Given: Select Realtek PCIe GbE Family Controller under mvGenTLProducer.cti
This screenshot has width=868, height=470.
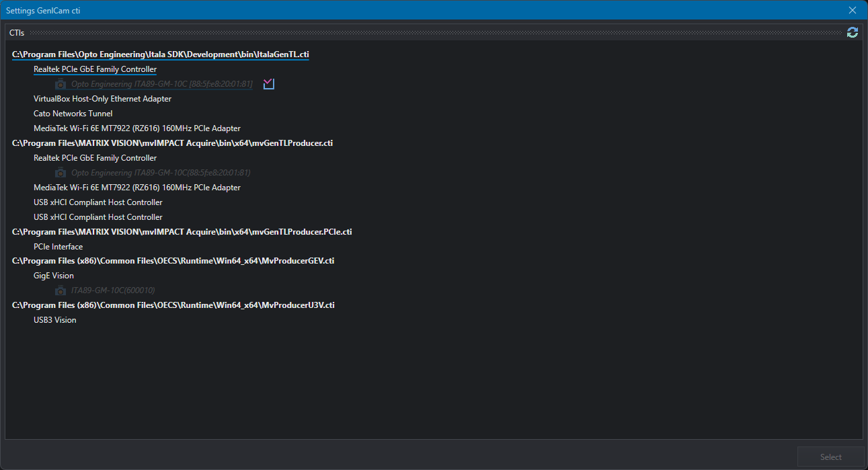Looking at the screenshot, I should tap(95, 158).
